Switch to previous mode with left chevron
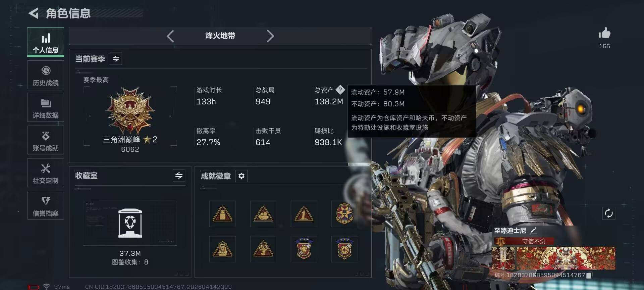 [170, 36]
